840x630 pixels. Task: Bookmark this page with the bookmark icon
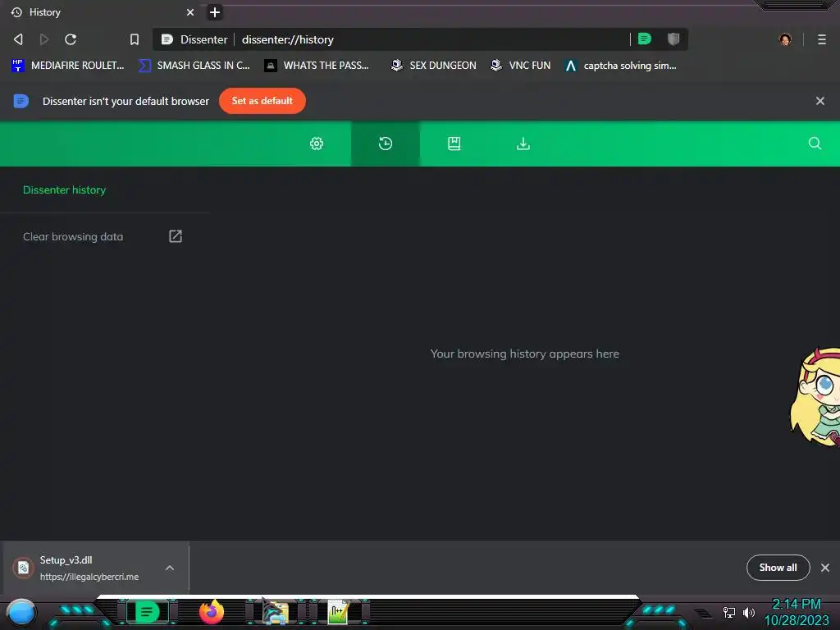point(135,39)
